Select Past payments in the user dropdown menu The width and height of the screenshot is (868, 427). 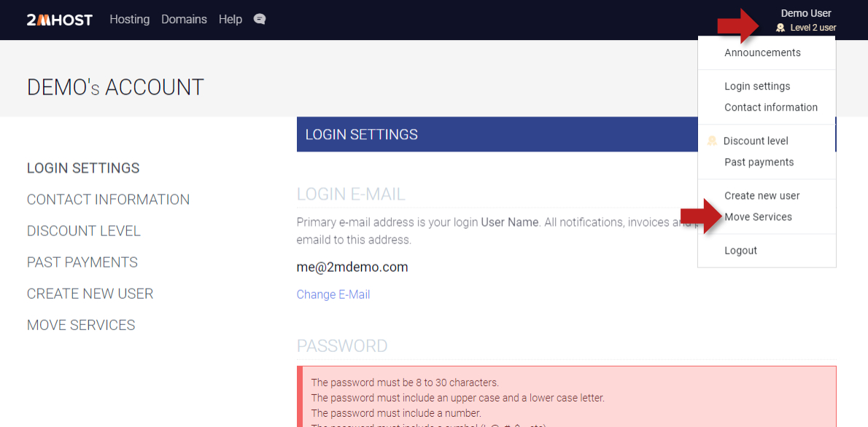[x=759, y=162]
